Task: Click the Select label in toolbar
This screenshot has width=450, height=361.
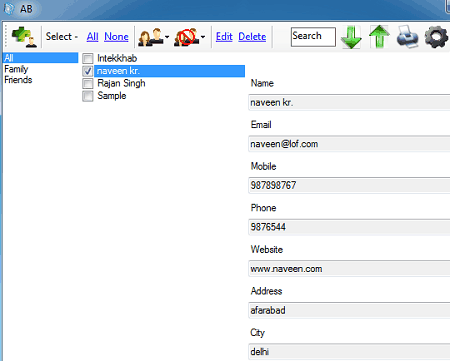Action: (59, 36)
